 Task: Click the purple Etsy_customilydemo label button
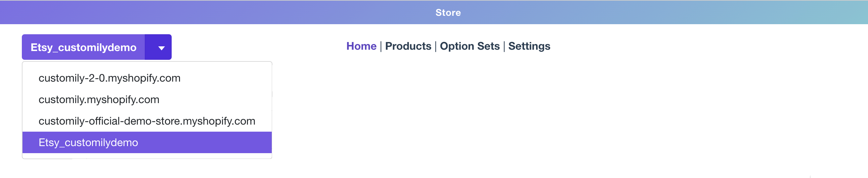83,47
